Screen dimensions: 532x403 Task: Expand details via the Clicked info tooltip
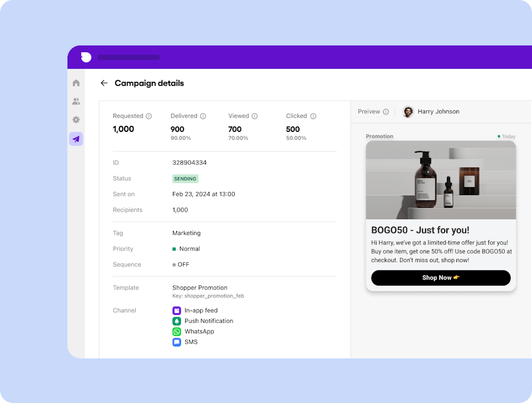pos(313,115)
